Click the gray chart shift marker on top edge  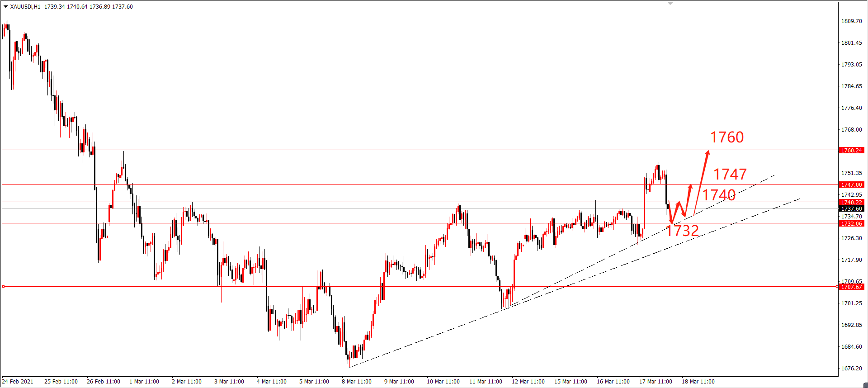pos(670,3)
